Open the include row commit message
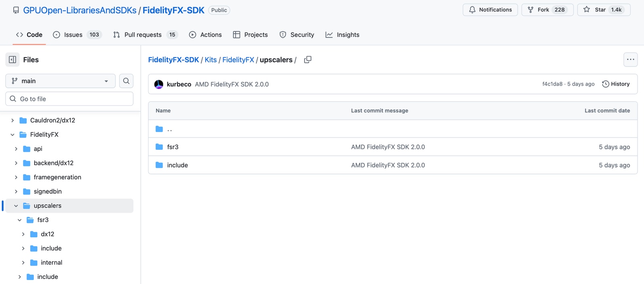 [x=388, y=165]
